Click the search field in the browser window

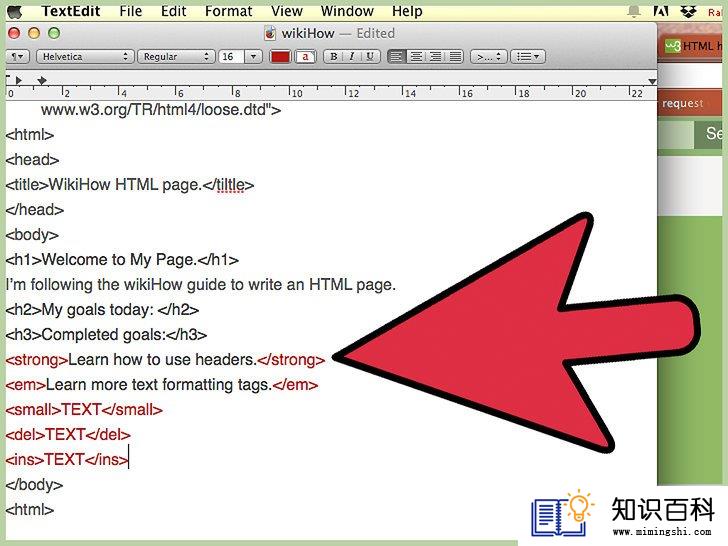(676, 135)
